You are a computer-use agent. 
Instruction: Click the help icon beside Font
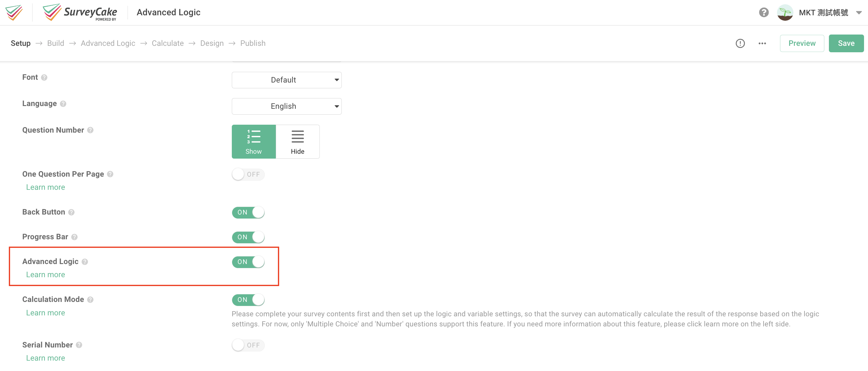44,77
